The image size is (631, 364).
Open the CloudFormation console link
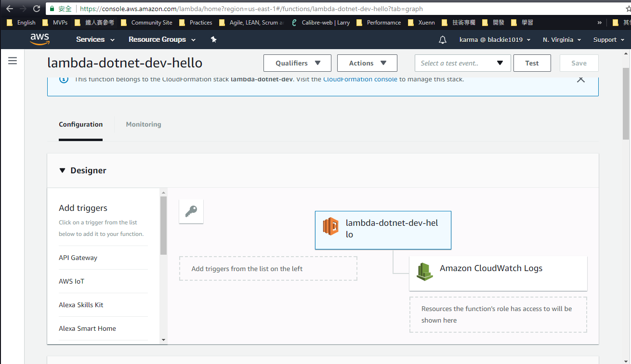point(360,79)
